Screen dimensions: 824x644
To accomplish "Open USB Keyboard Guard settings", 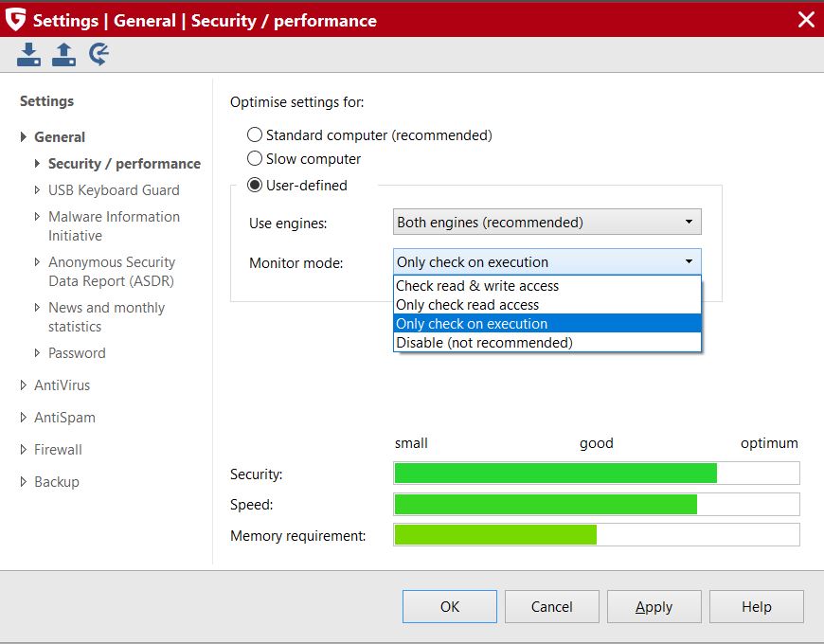I will [x=114, y=190].
